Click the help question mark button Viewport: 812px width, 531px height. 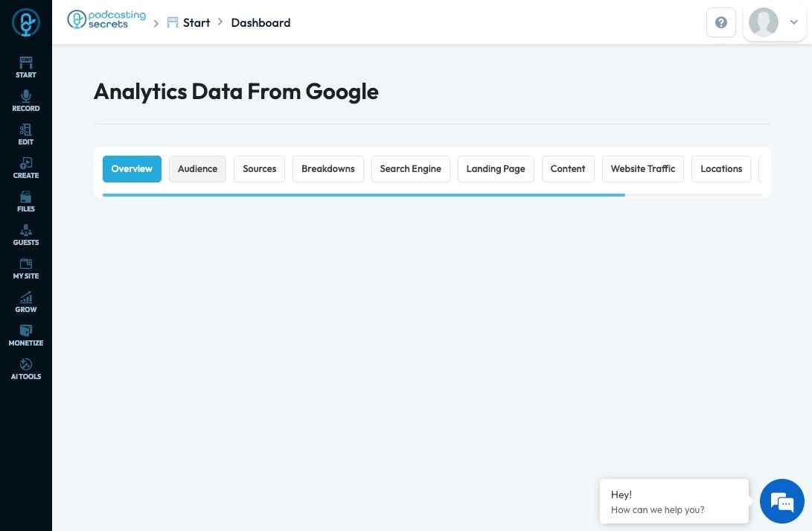coord(720,22)
